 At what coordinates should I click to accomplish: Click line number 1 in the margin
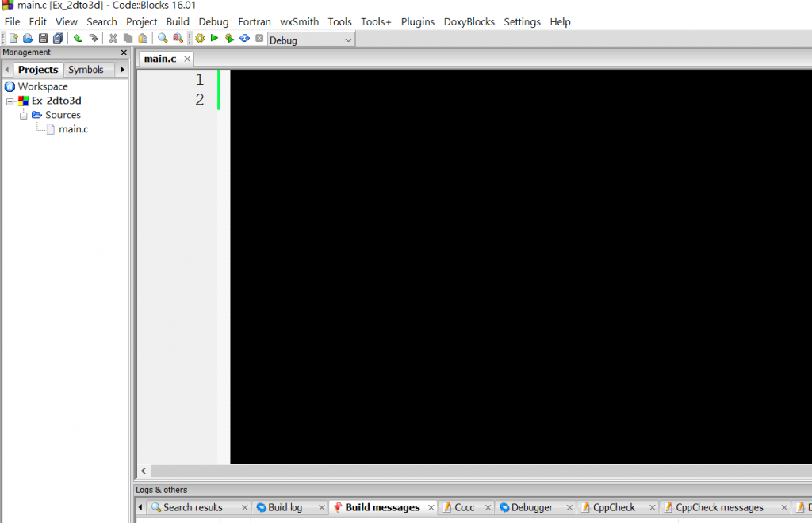199,80
